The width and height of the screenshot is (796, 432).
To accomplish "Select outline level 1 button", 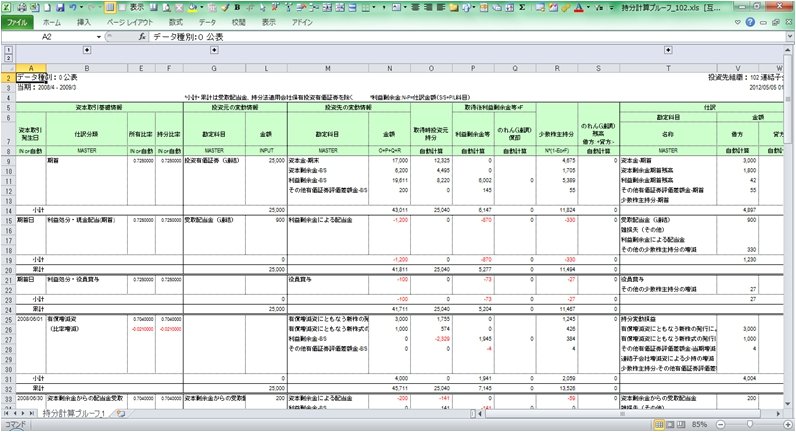I will tap(8, 50).
